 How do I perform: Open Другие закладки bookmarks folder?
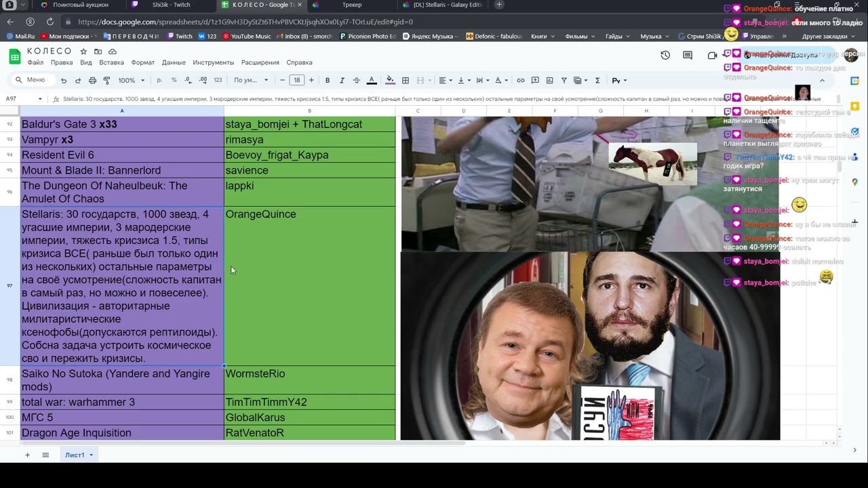coord(824,36)
